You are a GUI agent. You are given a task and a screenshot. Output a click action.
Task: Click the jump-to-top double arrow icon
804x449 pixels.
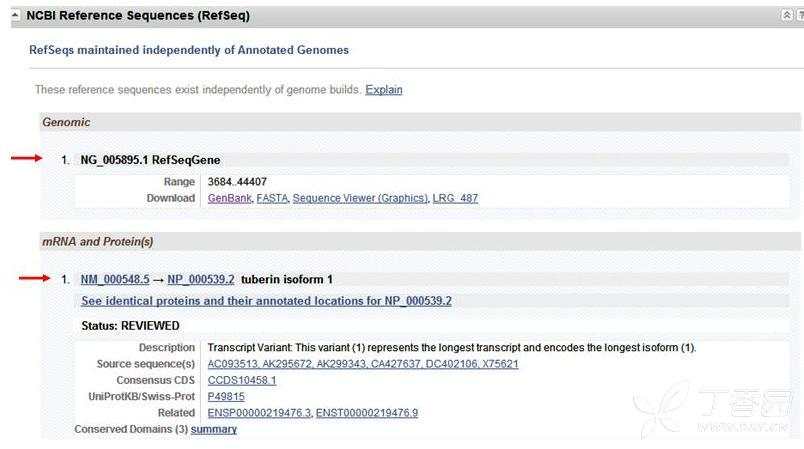pos(787,15)
